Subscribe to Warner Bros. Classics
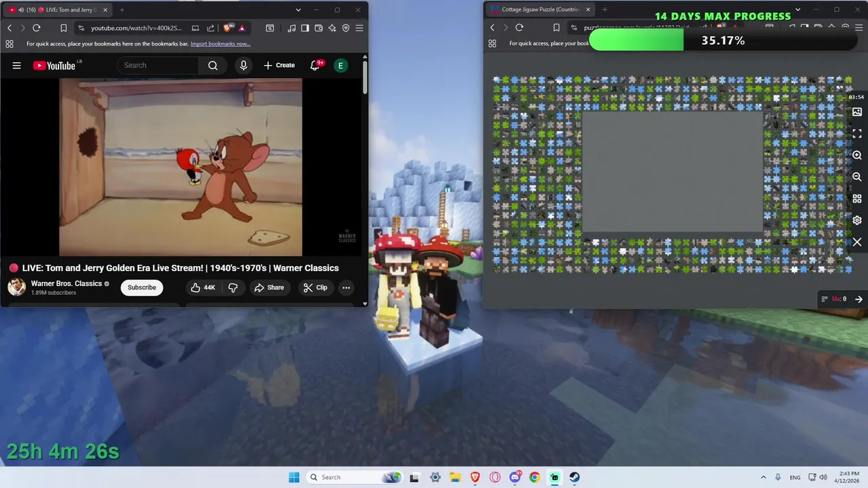 (x=142, y=287)
